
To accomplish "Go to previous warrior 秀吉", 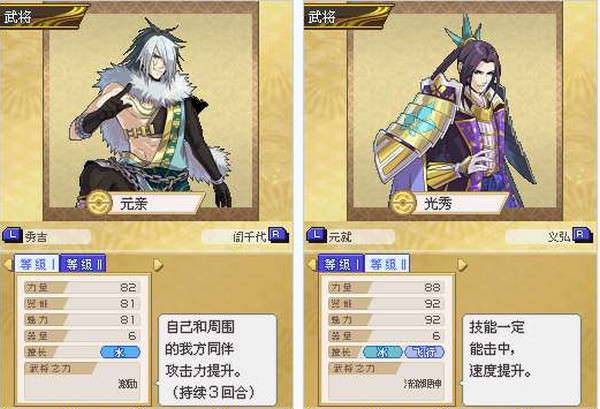I will [47, 236].
